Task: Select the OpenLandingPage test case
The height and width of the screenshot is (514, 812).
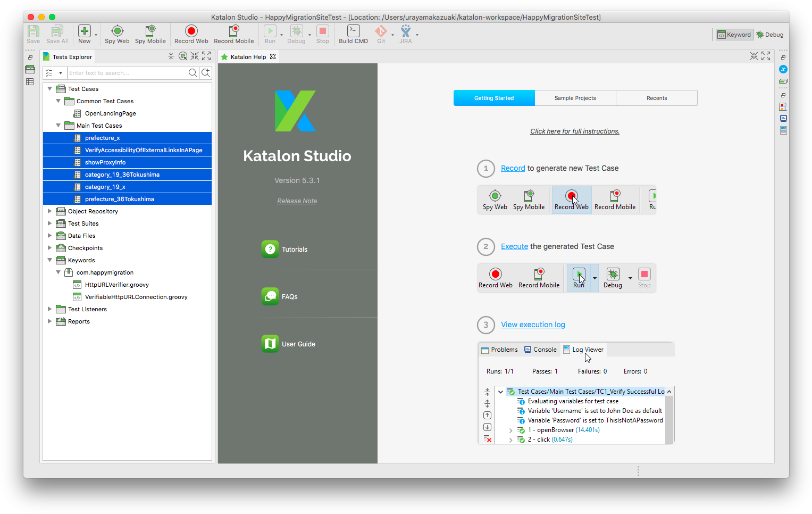Action: coord(111,113)
